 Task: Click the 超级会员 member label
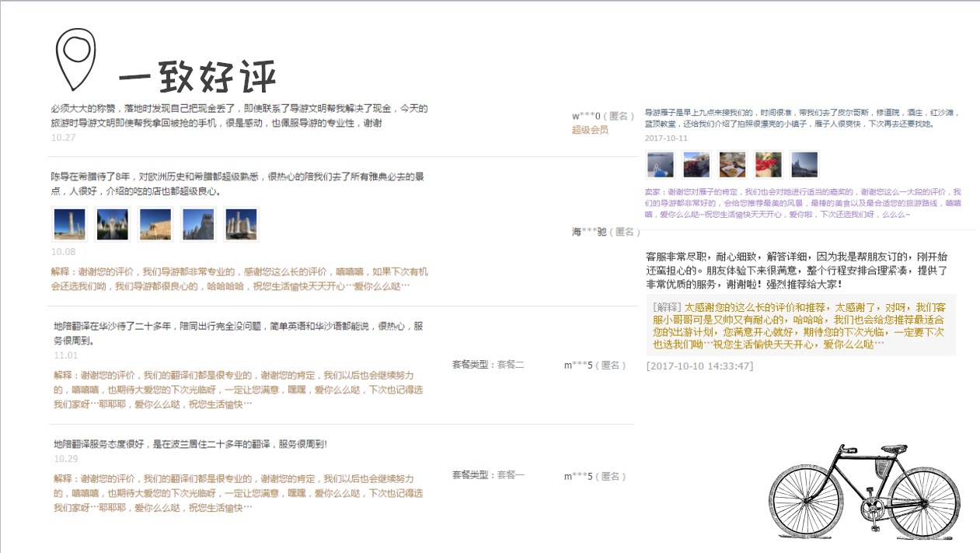[x=590, y=130]
